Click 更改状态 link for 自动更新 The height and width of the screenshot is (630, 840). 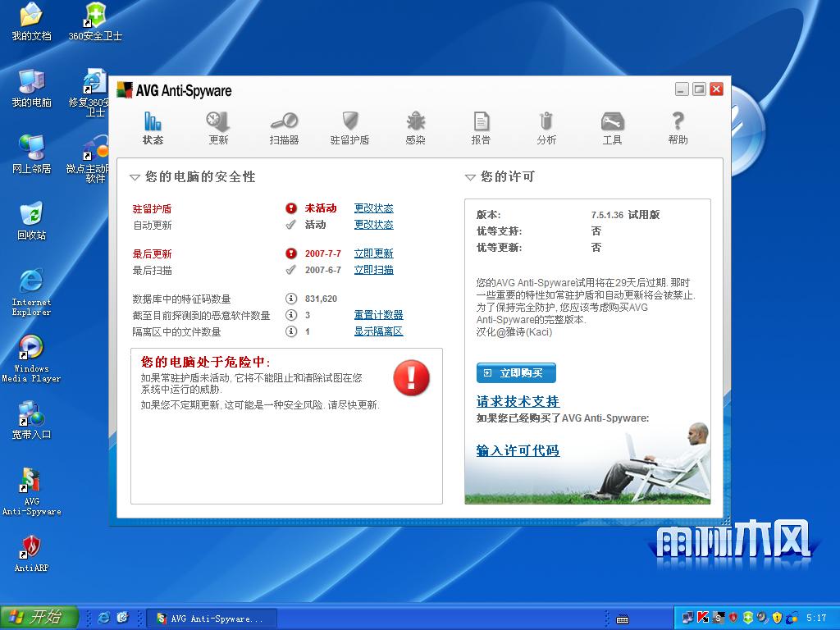click(374, 225)
